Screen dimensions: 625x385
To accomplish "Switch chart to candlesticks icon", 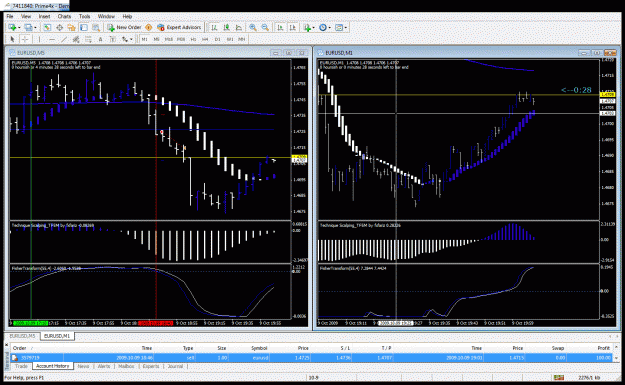I will pyautogui.click(x=226, y=28).
